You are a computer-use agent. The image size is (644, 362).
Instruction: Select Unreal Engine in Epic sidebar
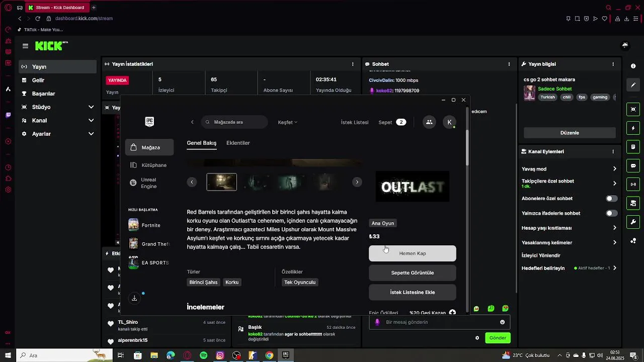pos(149,183)
